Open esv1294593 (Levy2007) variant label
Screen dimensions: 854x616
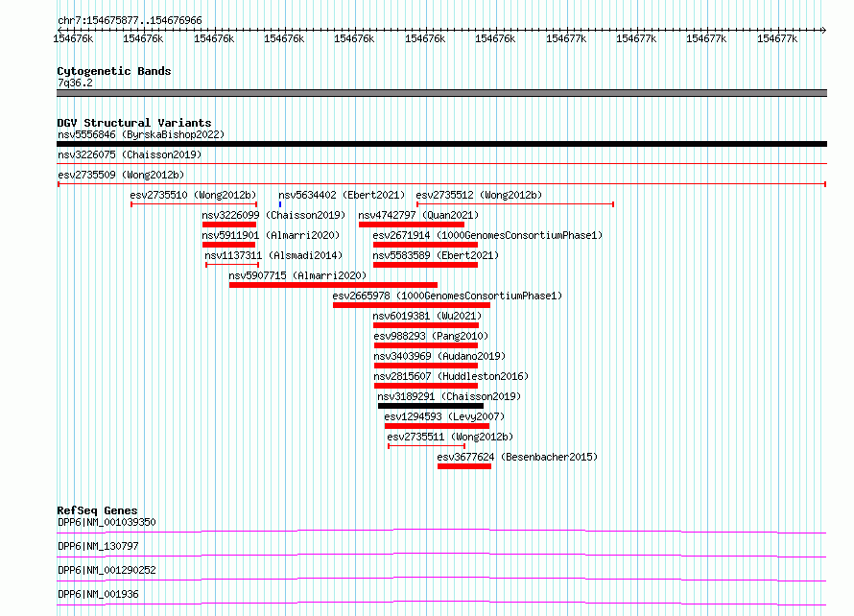coord(444,416)
